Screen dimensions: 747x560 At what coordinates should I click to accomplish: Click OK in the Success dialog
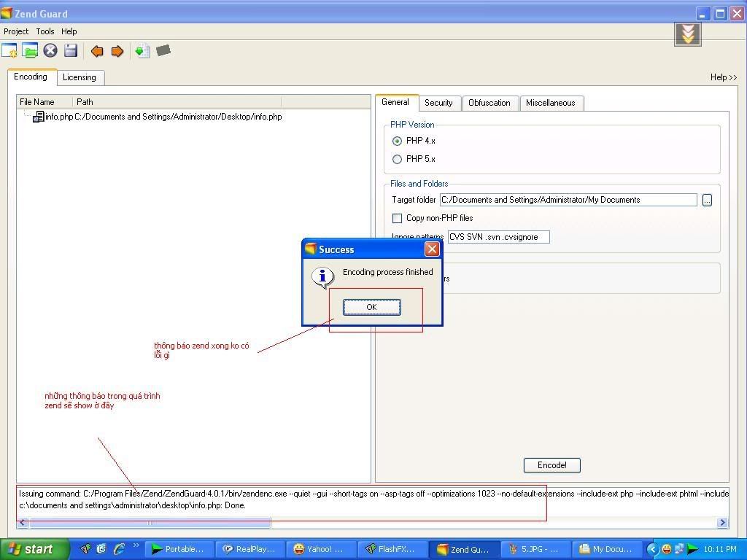[371, 307]
